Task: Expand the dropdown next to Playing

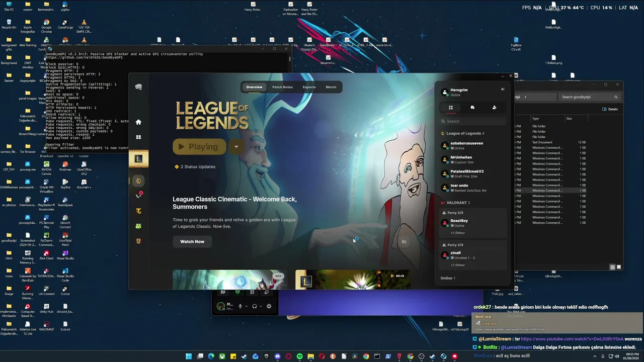Action: click(x=236, y=147)
